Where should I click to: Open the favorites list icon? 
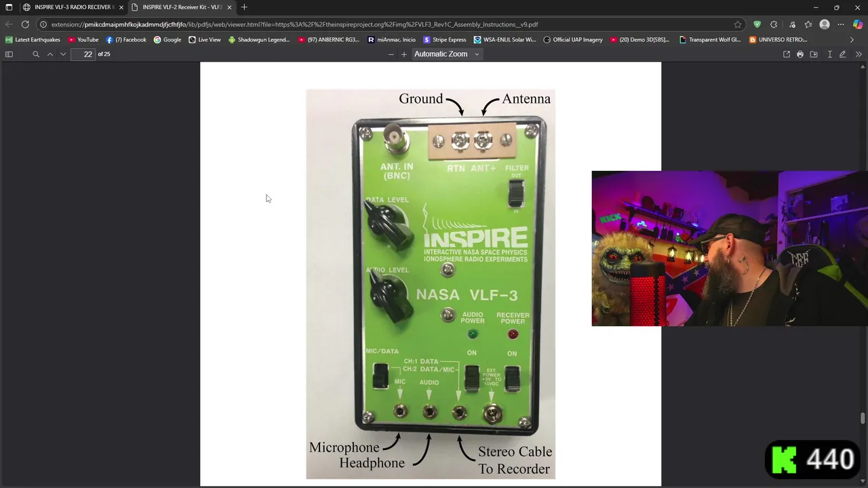pos(808,24)
